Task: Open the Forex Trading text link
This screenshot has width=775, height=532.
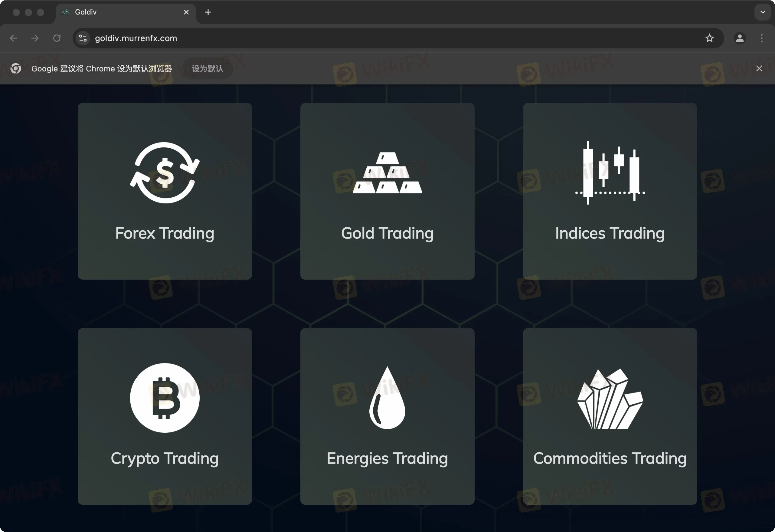Action: pyautogui.click(x=165, y=233)
